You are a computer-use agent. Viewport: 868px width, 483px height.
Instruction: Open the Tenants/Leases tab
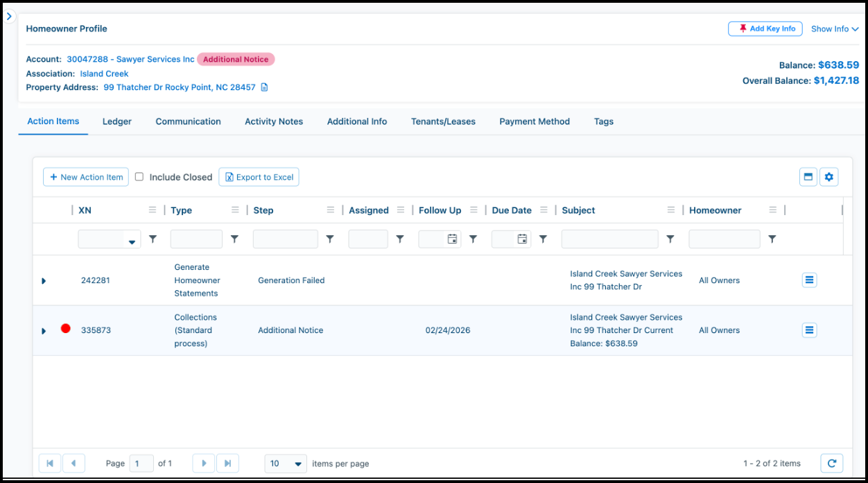443,121
